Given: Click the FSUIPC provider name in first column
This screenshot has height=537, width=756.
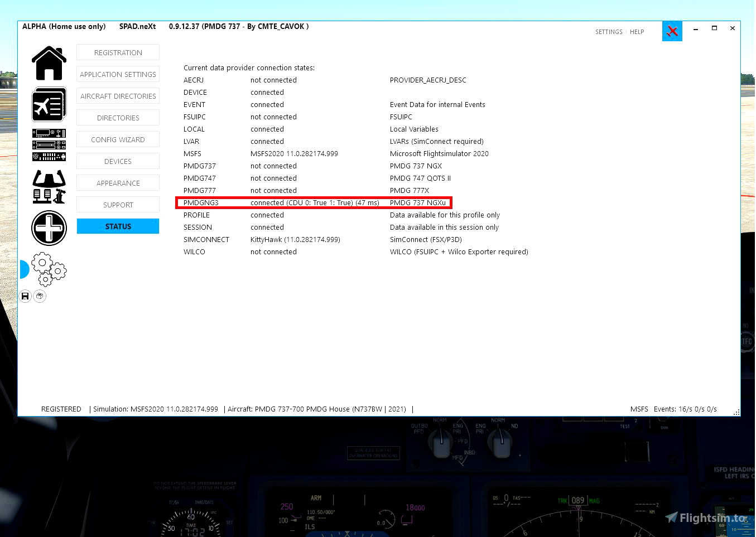Looking at the screenshot, I should coord(195,117).
